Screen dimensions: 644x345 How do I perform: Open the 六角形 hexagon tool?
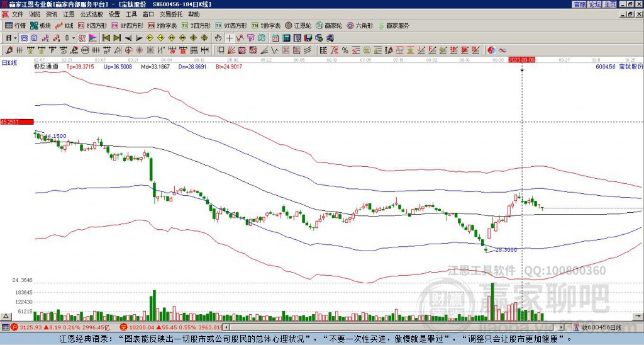click(x=360, y=25)
